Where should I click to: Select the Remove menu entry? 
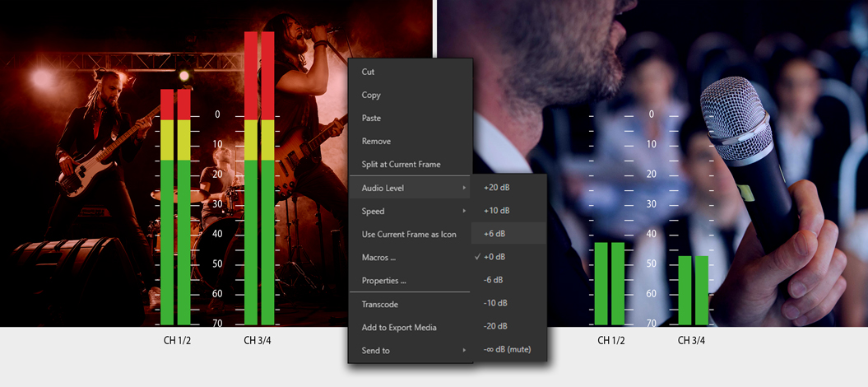376,141
